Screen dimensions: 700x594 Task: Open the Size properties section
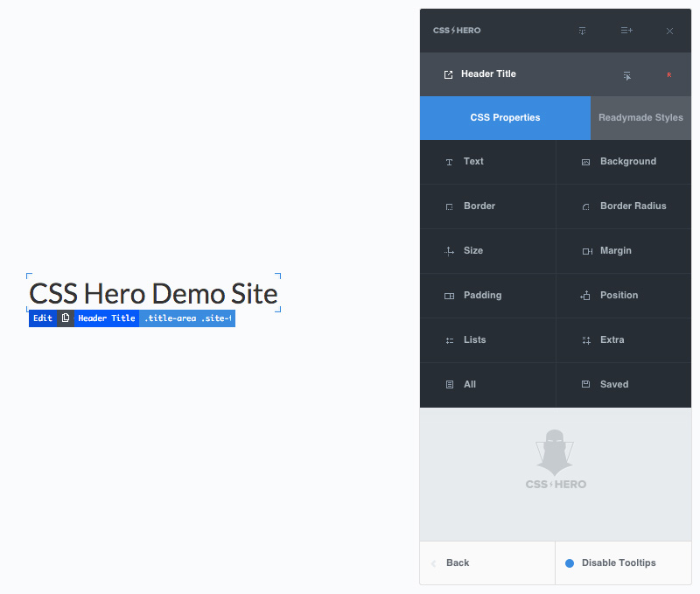(x=488, y=251)
